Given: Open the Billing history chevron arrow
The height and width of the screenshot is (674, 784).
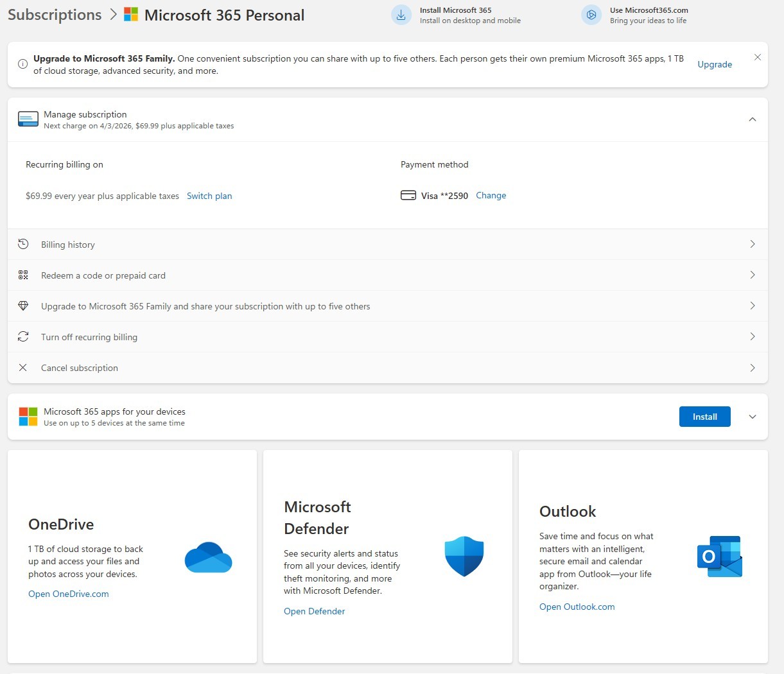Looking at the screenshot, I should click(753, 244).
